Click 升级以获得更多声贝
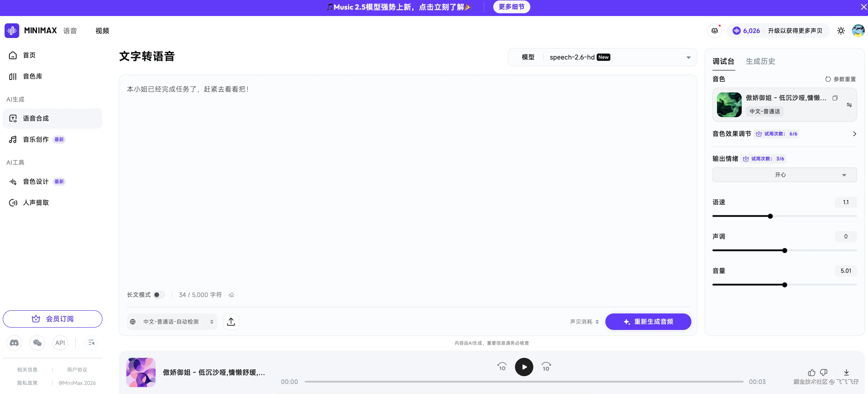 [795, 31]
